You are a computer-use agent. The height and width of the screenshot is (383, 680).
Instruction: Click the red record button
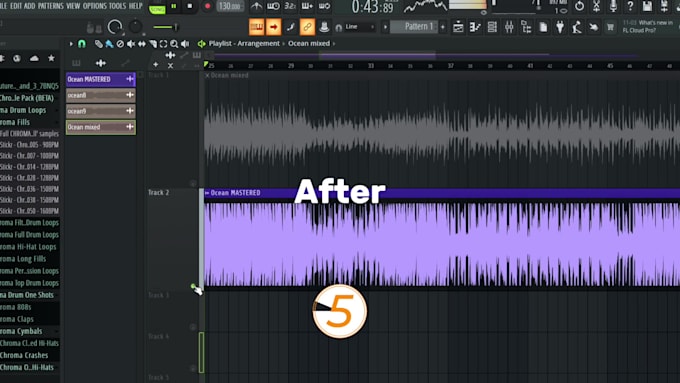point(207,6)
